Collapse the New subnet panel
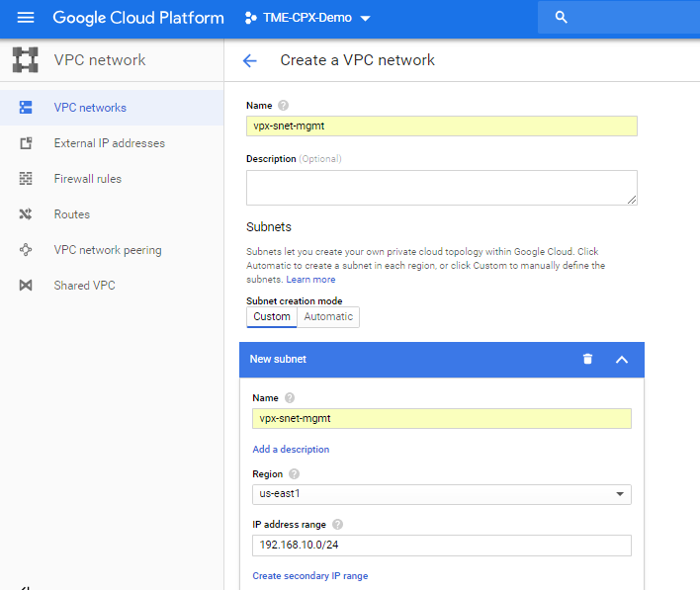This screenshot has height=590, width=700. (x=622, y=359)
